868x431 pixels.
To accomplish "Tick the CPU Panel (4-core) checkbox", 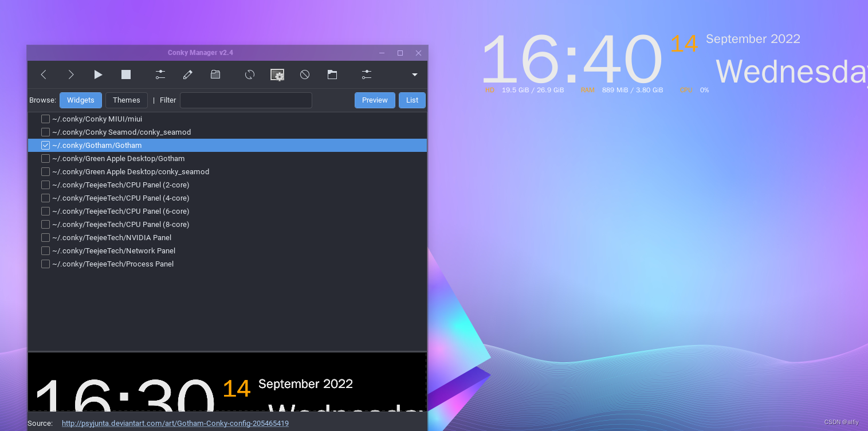I will (45, 198).
